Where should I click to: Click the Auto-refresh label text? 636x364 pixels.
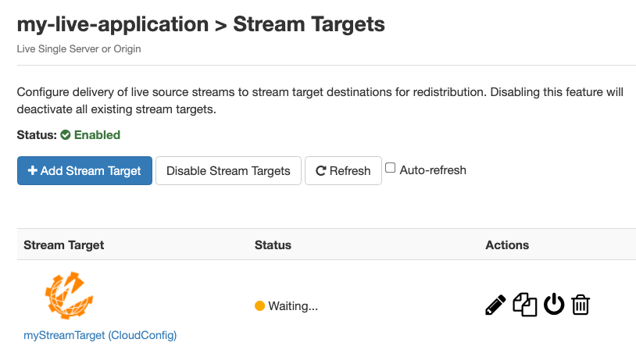point(433,170)
